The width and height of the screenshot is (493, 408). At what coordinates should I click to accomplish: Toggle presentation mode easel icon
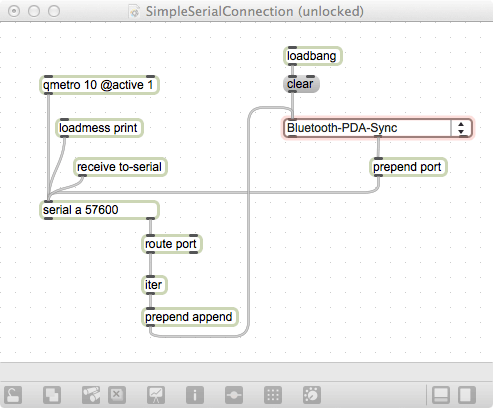tap(156, 395)
